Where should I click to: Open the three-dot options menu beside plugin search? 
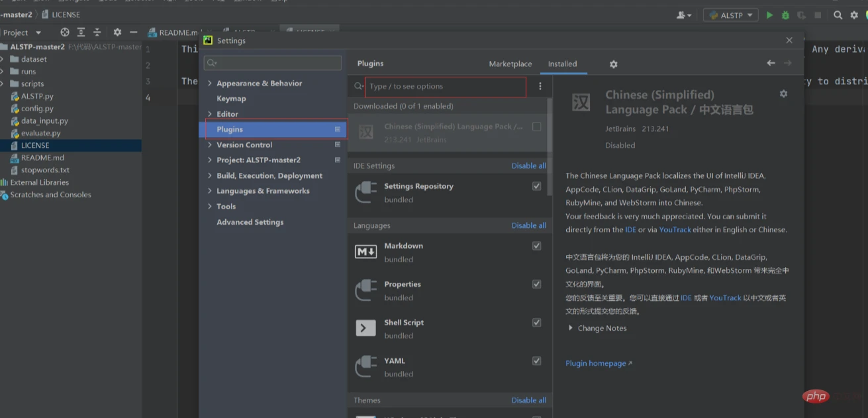(x=540, y=86)
